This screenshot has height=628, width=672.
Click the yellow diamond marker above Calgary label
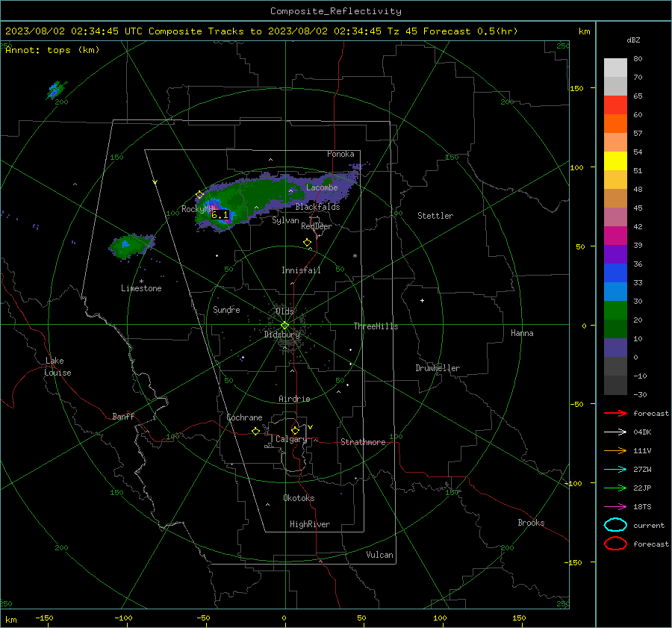pyautogui.click(x=295, y=430)
